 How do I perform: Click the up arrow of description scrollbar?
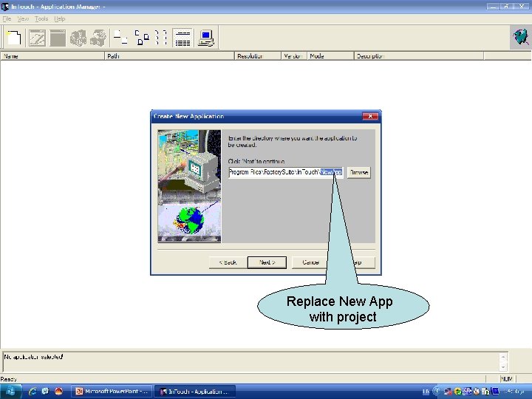(503, 357)
